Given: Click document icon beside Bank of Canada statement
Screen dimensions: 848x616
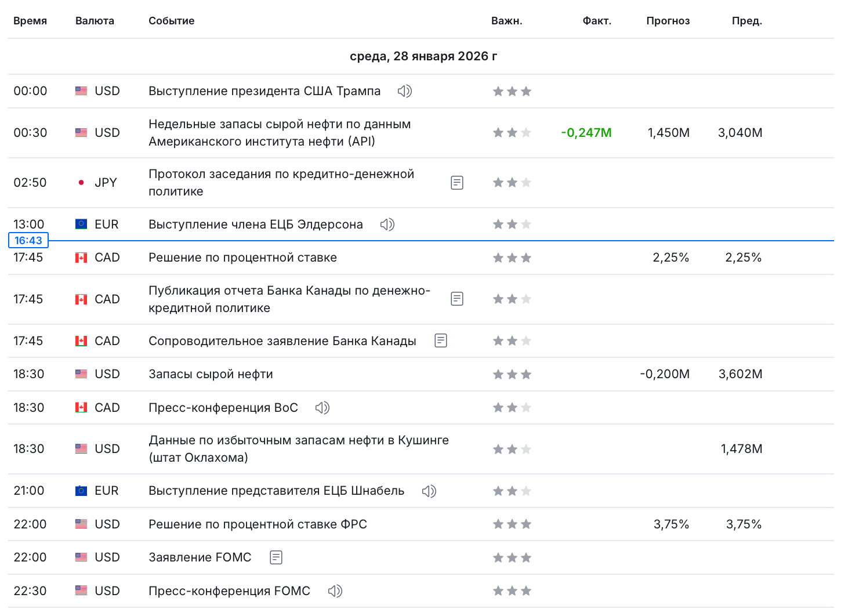Looking at the screenshot, I should (441, 340).
